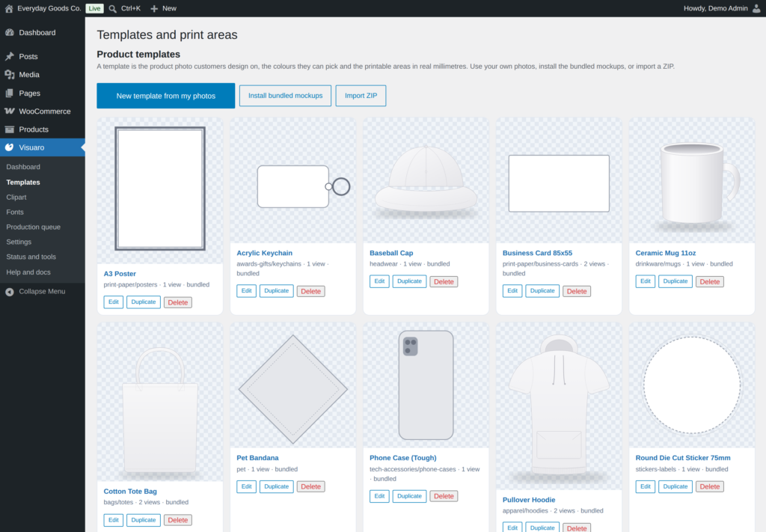766x532 pixels.
Task: Edit the A3 Poster template
Action: (114, 302)
